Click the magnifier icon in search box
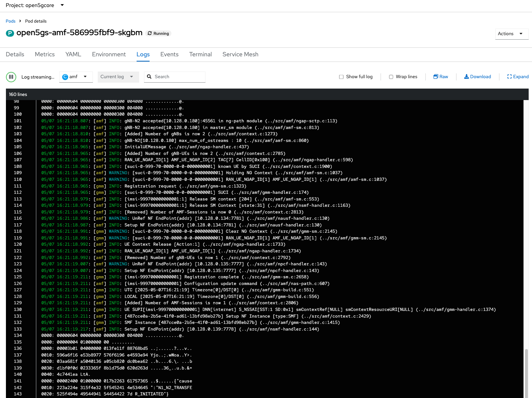The image size is (532, 398). (149, 77)
